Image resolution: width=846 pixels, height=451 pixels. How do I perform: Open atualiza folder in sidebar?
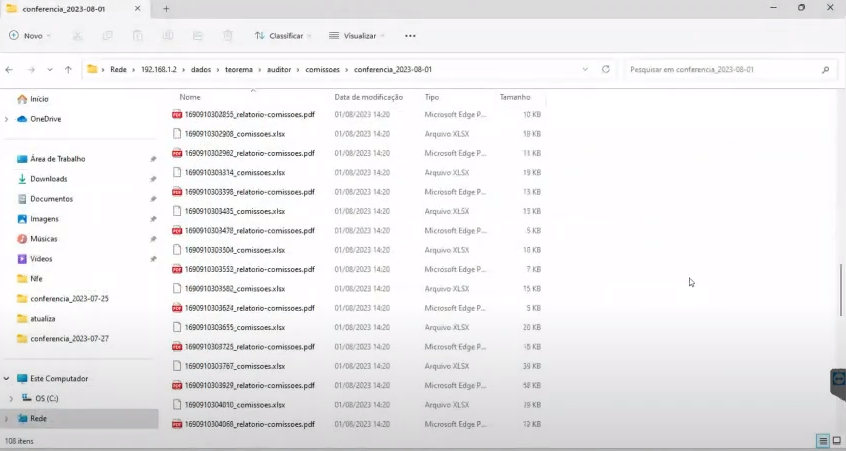(x=43, y=319)
